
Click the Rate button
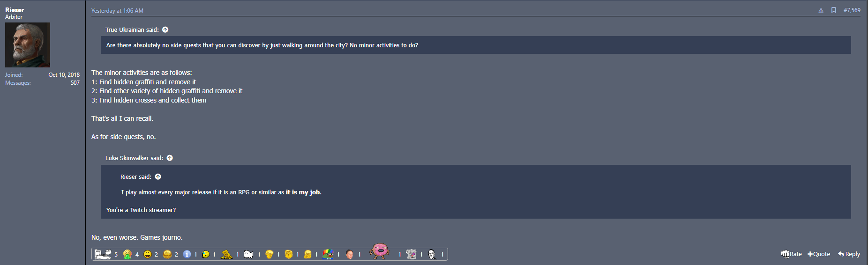pos(791,254)
